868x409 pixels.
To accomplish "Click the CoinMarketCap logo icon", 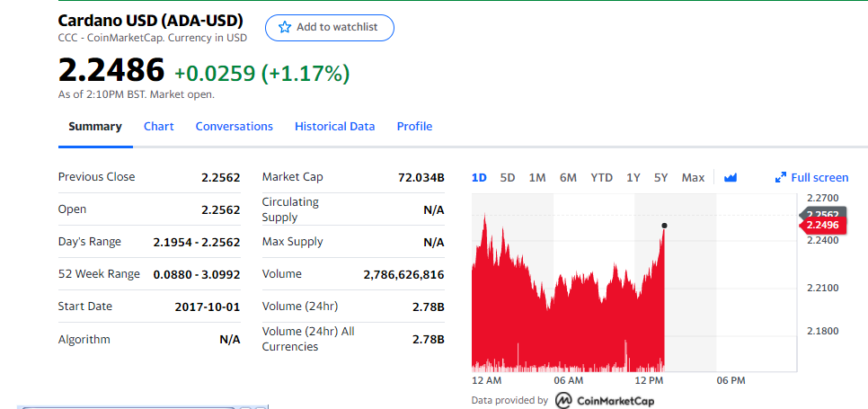I will 563,400.
